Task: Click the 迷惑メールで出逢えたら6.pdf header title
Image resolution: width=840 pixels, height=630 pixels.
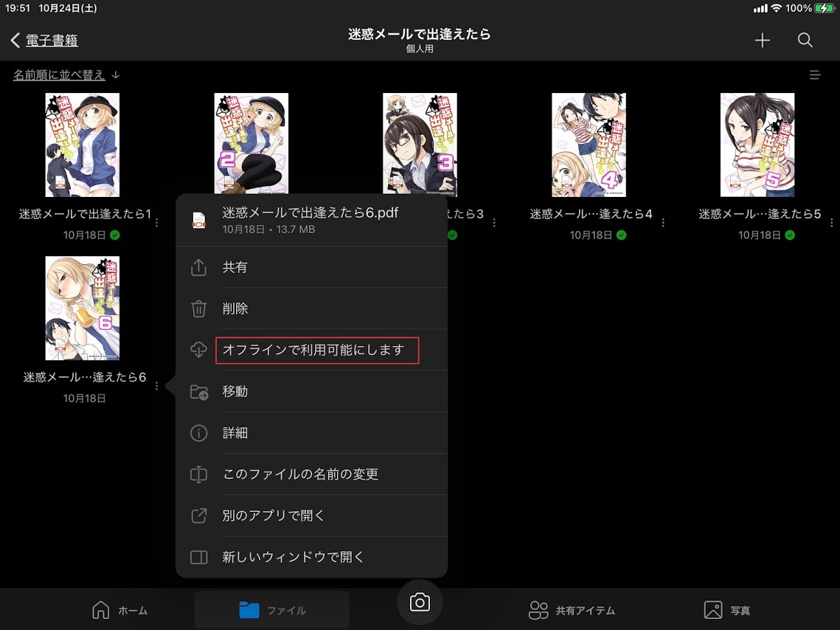Action: [310, 212]
